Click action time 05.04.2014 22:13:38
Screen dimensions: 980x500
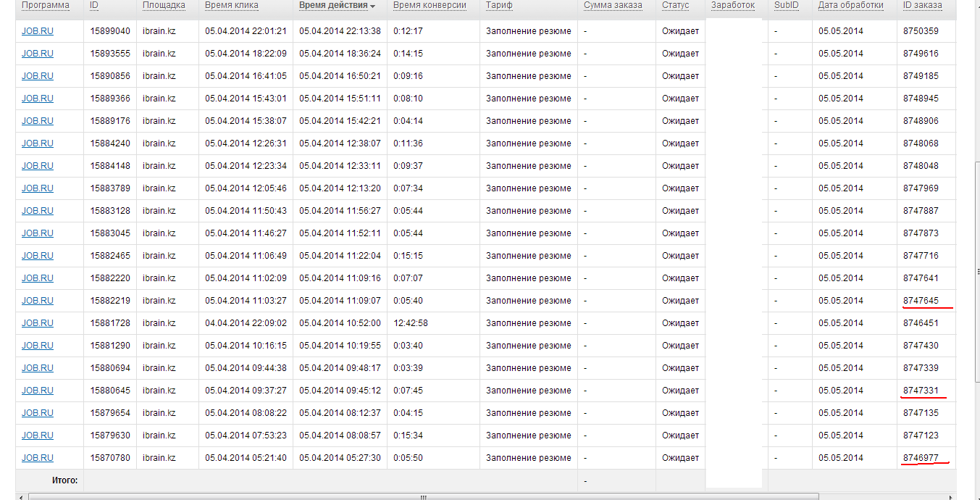click(x=340, y=31)
